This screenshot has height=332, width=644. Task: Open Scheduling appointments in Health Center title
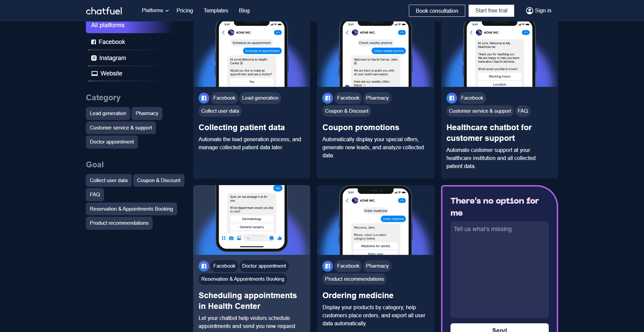tap(248, 301)
